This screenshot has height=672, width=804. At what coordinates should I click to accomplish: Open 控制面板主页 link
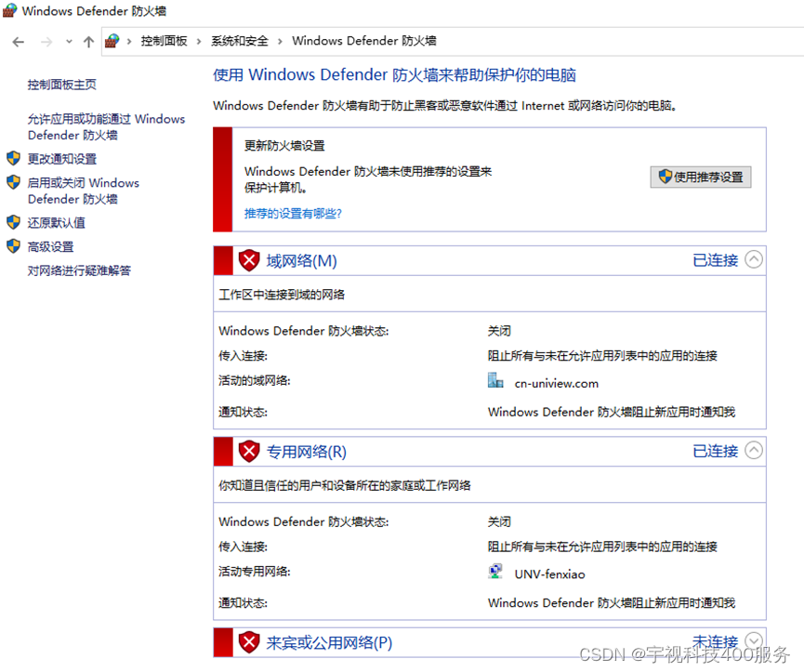coord(62,85)
